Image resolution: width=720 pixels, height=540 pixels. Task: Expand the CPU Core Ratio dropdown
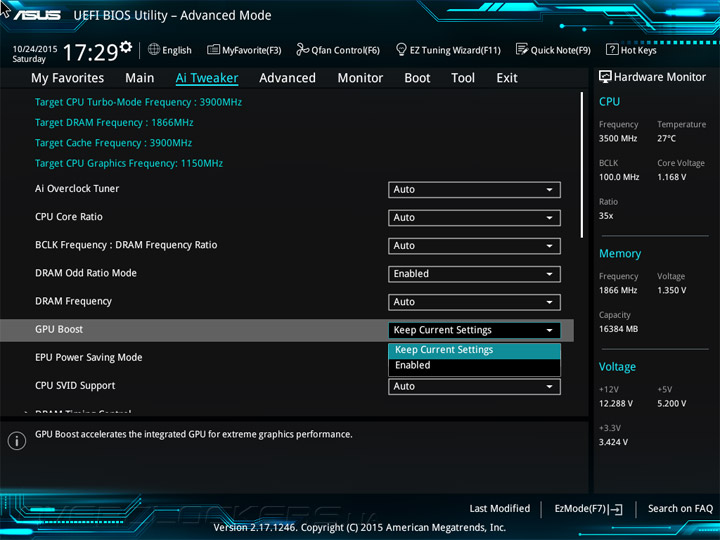click(x=474, y=218)
